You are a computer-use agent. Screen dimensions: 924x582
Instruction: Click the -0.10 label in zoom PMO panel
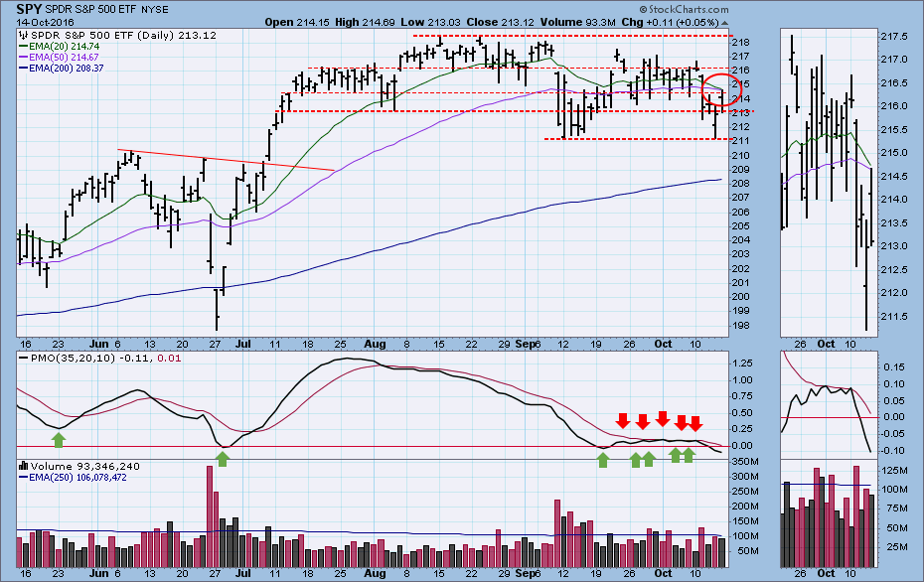pyautogui.click(x=892, y=451)
